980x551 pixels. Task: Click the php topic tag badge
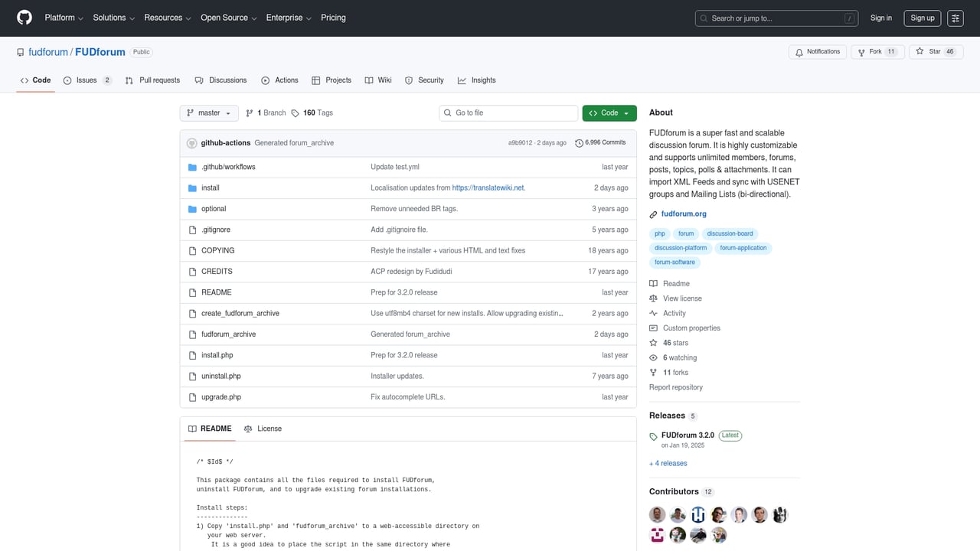pos(659,233)
